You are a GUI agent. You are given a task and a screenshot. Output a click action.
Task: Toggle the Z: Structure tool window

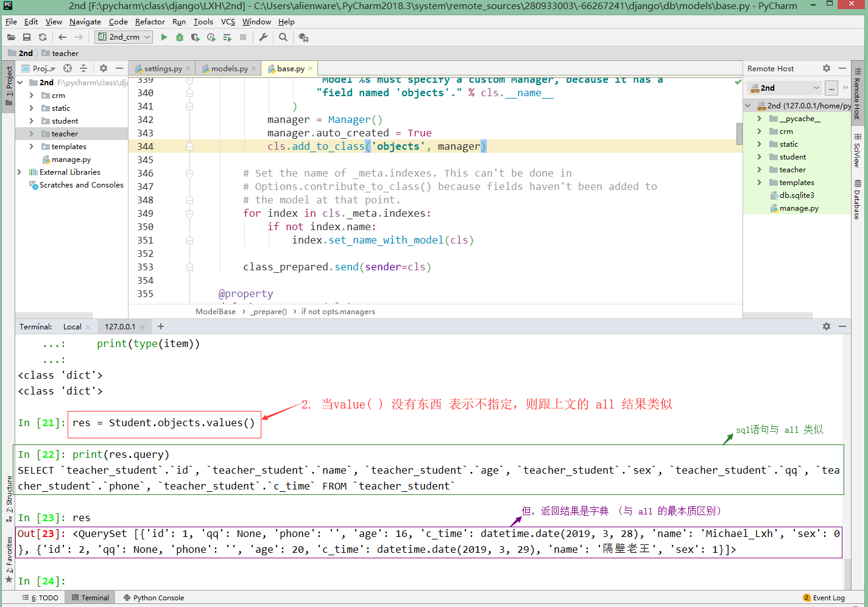[x=9, y=499]
